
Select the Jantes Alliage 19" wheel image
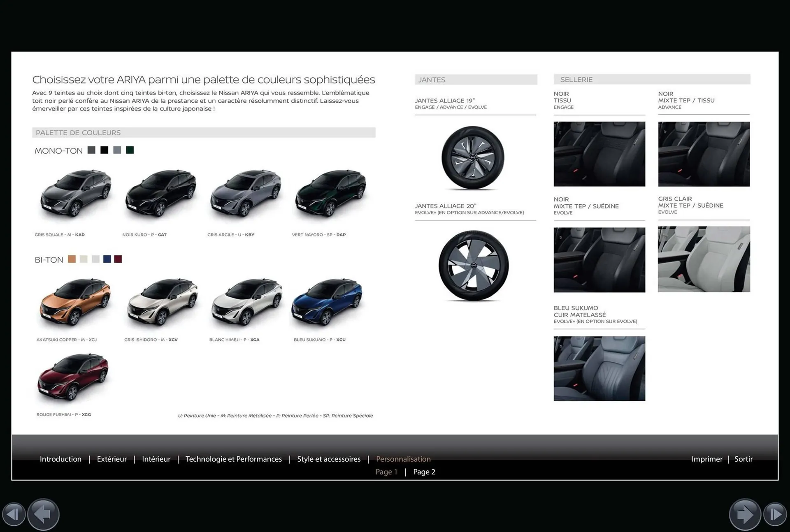pyautogui.click(x=472, y=158)
